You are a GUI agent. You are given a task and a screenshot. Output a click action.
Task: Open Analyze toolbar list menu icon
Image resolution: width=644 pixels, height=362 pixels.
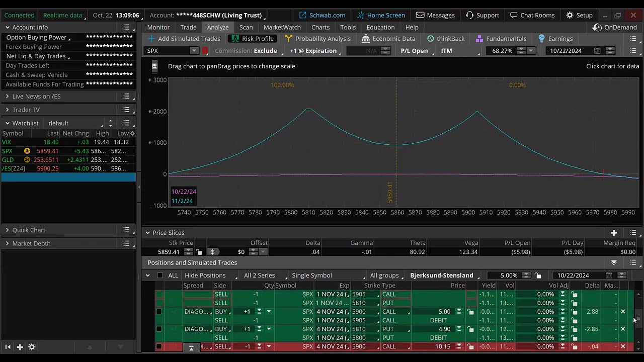tap(633, 39)
